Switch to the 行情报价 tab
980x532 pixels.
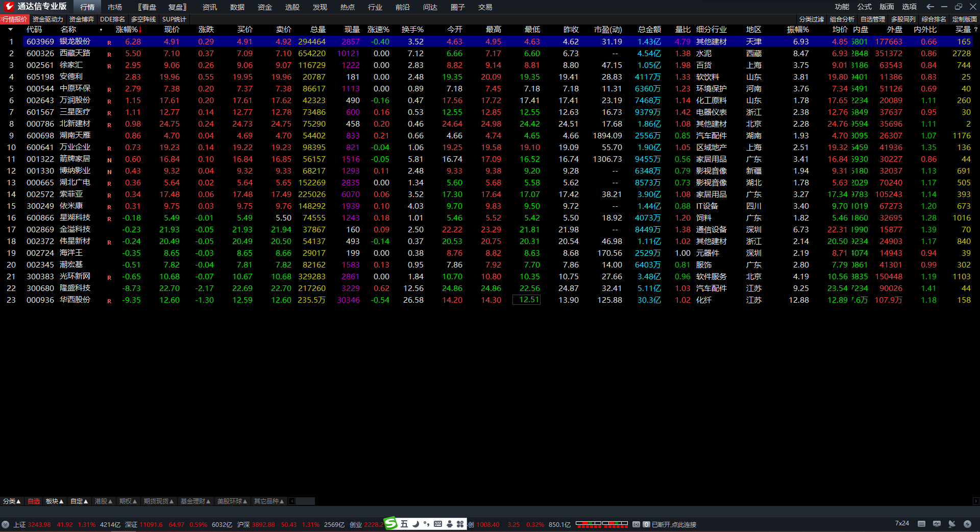coord(15,19)
